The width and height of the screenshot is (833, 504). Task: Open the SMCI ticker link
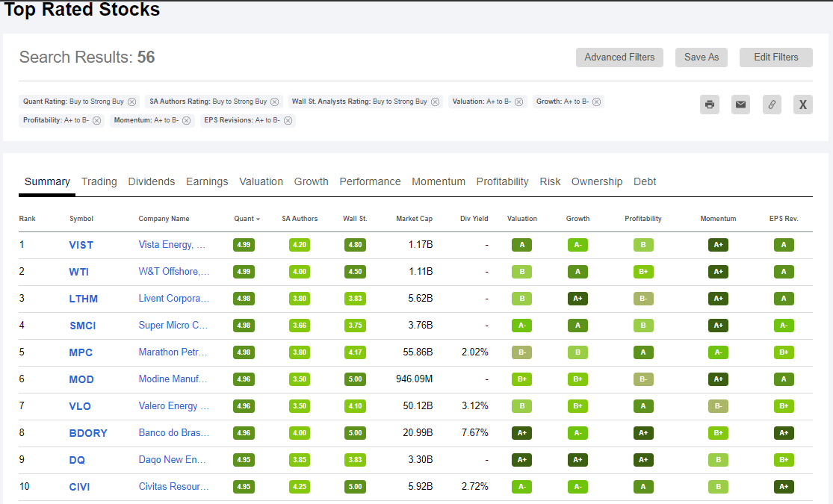coord(82,326)
